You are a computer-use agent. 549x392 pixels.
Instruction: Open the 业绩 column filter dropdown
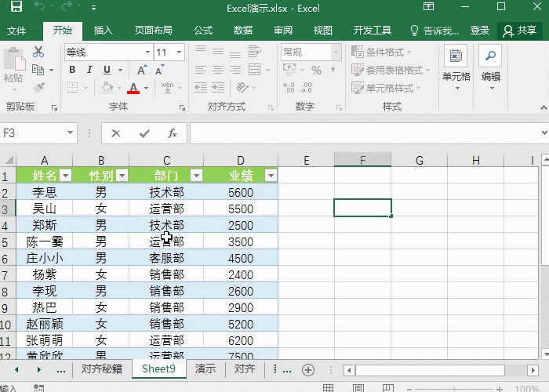271,176
